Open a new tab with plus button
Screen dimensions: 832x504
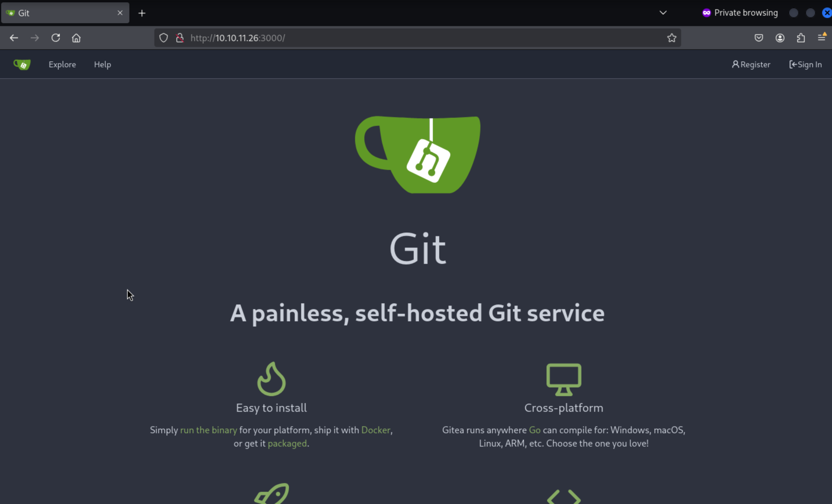click(x=142, y=13)
